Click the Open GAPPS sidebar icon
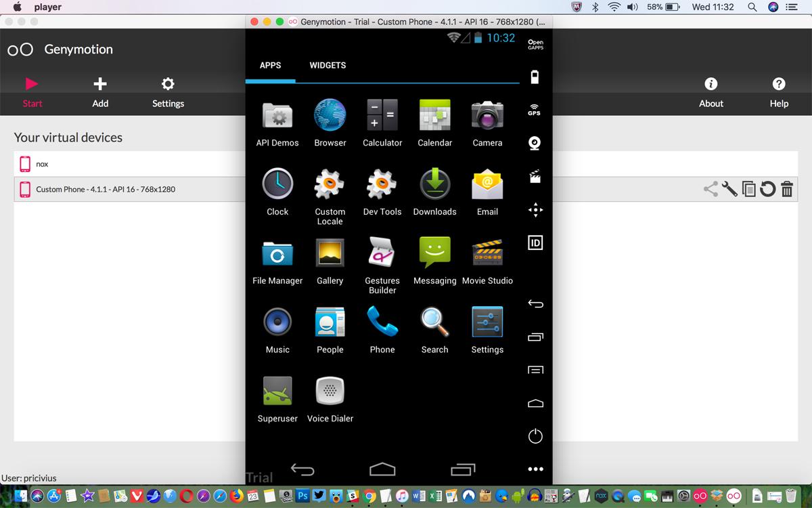 coord(535,45)
